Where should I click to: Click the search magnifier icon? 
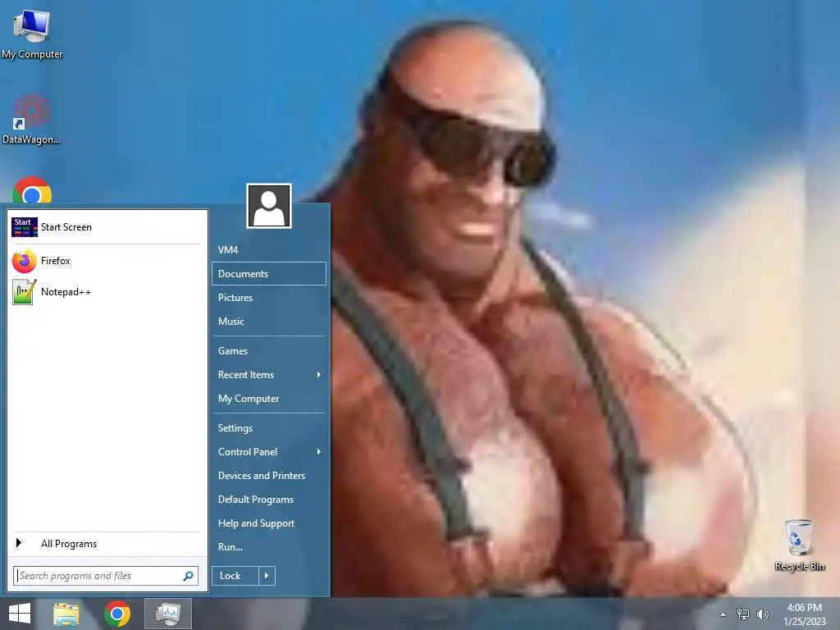point(188,576)
